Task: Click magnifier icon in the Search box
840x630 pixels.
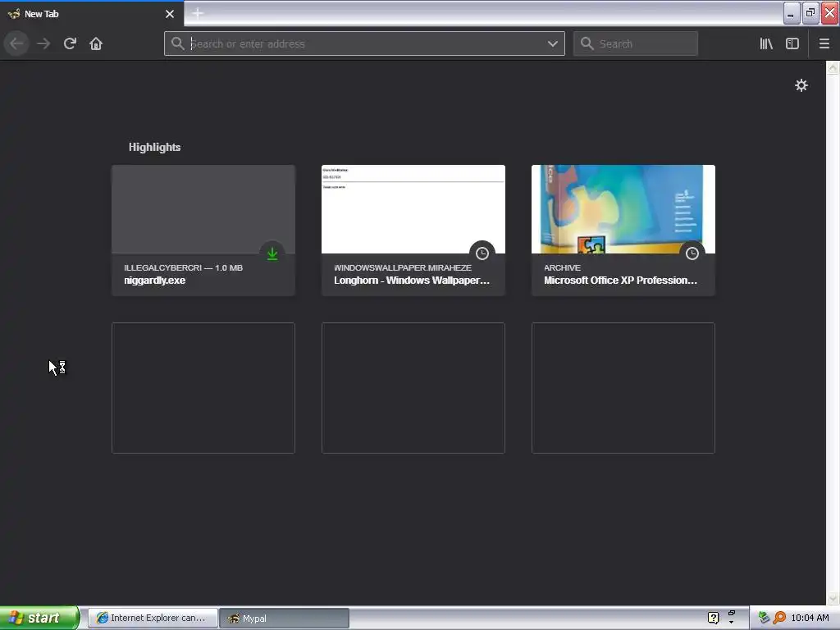Action: (587, 43)
